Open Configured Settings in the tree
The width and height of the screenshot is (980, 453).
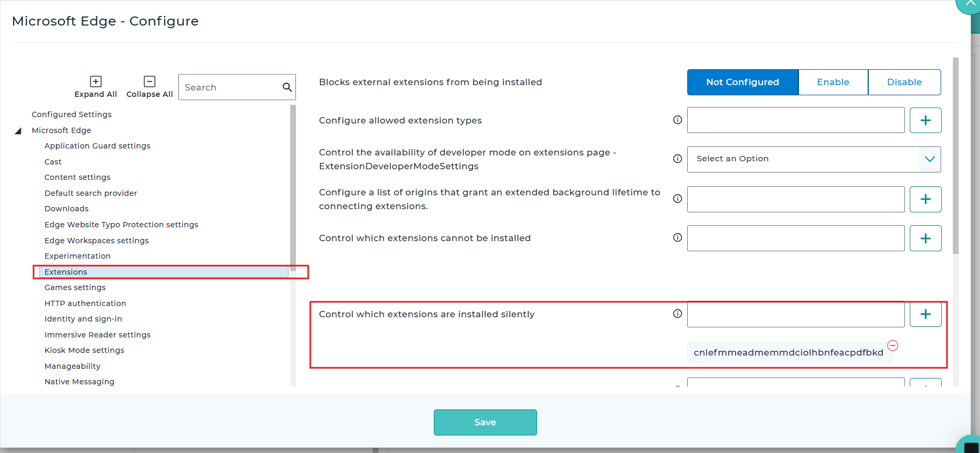click(x=71, y=114)
